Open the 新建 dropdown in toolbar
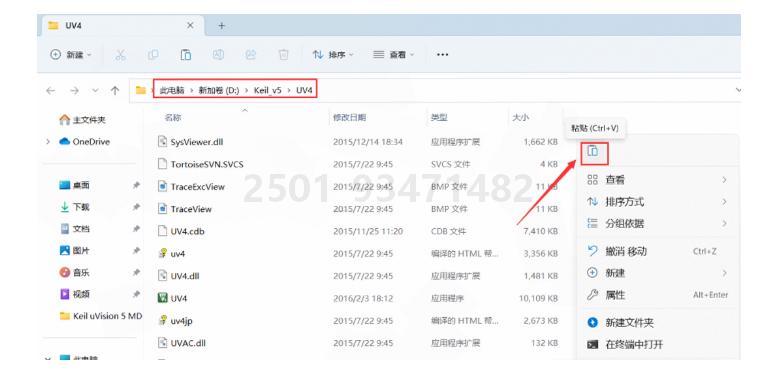The width and height of the screenshot is (779, 374). point(72,55)
